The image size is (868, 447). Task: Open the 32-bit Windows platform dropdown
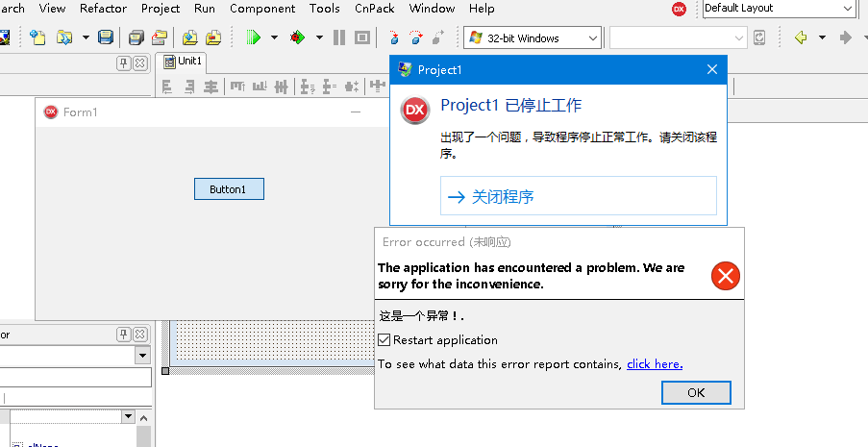(593, 38)
